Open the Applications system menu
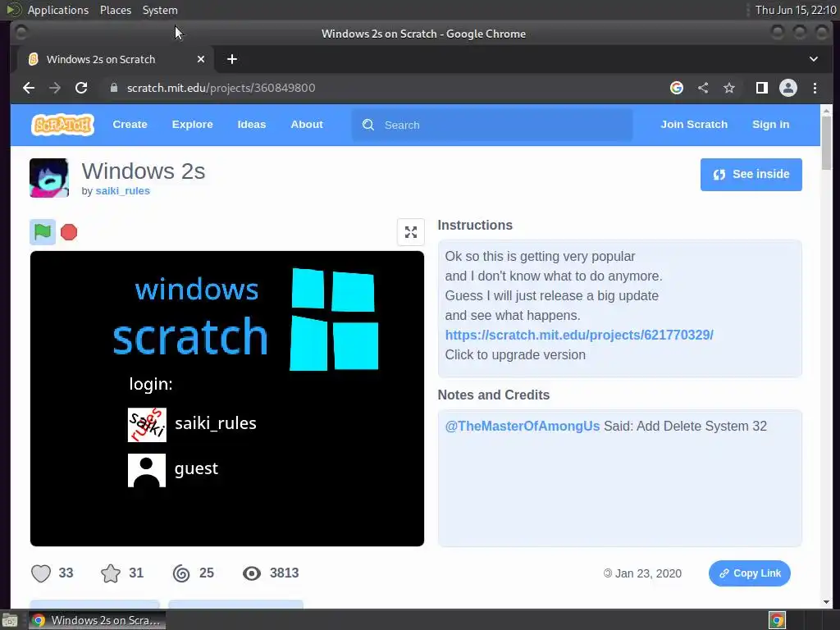 (58, 10)
